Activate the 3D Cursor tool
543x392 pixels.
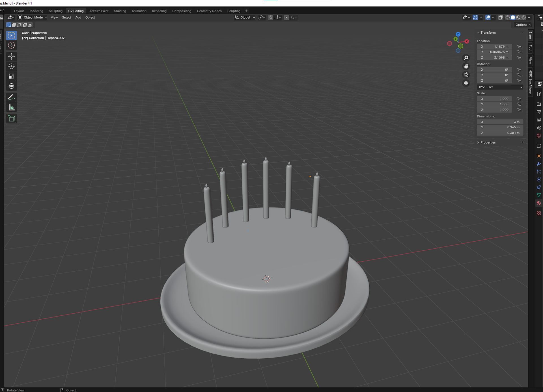11,46
